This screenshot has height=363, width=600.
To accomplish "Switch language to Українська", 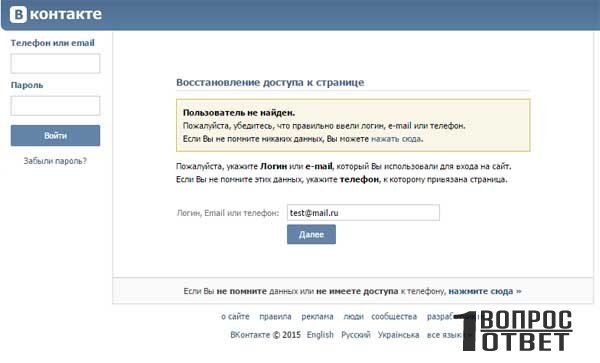I will (398, 335).
